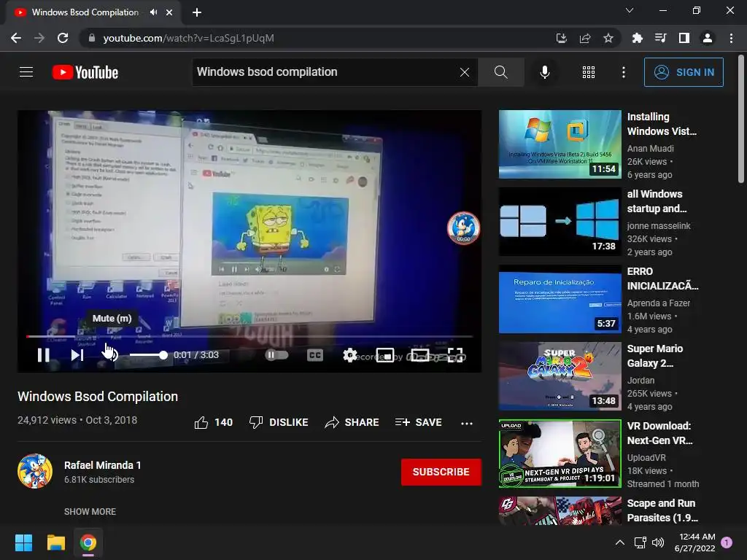Open system volume tray icon
This screenshot has height=560, width=747.
coord(658,542)
